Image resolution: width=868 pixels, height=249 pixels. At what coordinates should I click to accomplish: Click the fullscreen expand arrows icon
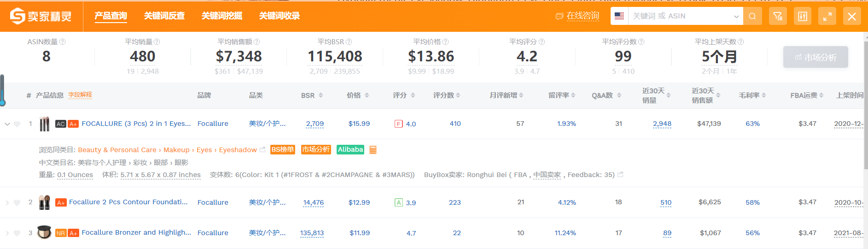pyautogui.click(x=827, y=16)
